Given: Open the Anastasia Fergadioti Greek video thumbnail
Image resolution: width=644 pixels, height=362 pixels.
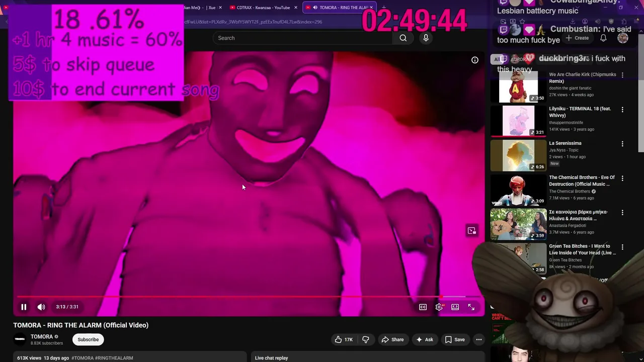Looking at the screenshot, I should pyautogui.click(x=518, y=225).
